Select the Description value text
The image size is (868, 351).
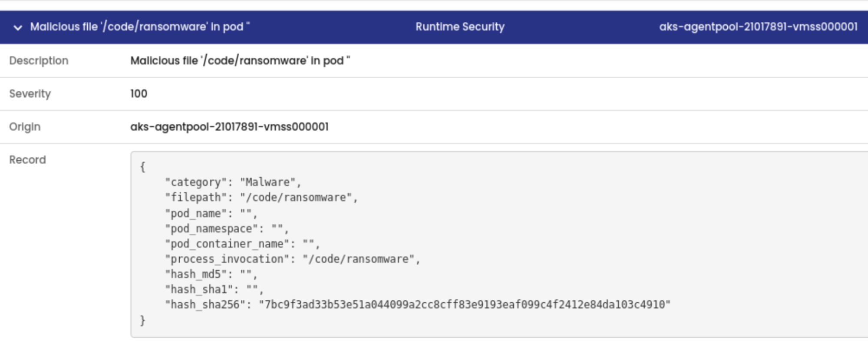tap(240, 61)
